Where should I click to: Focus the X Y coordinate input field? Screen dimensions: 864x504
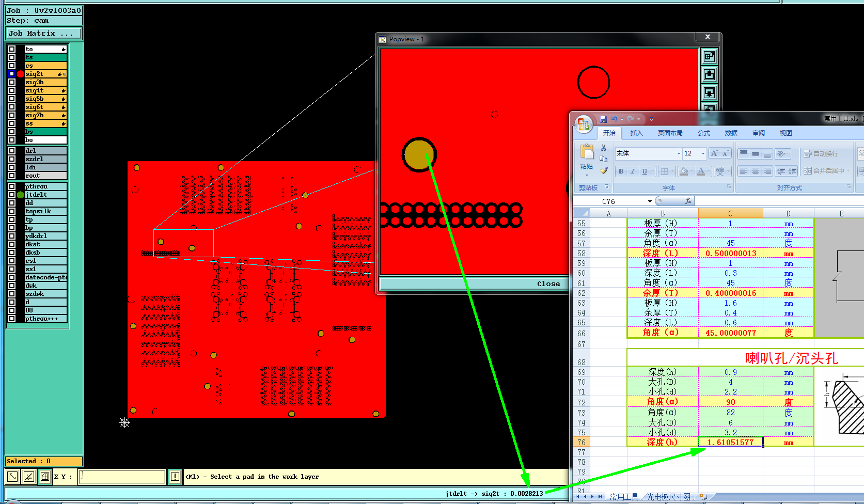click(x=122, y=477)
